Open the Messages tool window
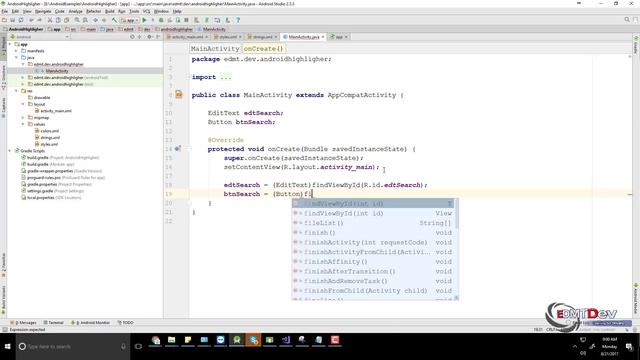 click(x=23, y=322)
